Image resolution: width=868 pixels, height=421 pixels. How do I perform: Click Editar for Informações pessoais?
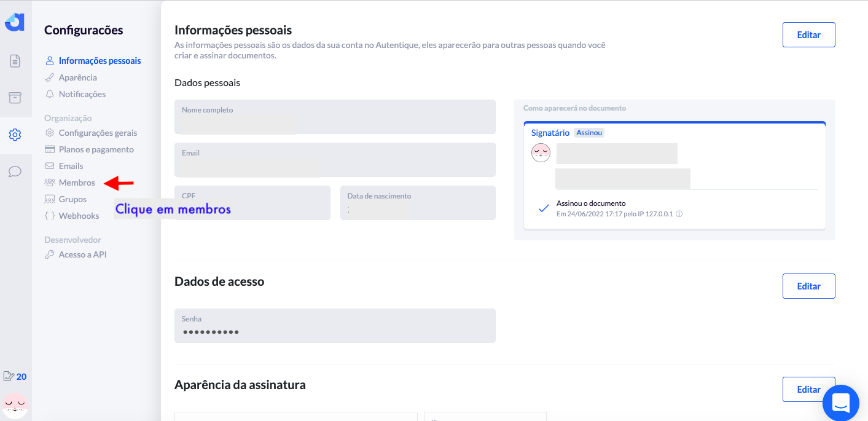(808, 34)
